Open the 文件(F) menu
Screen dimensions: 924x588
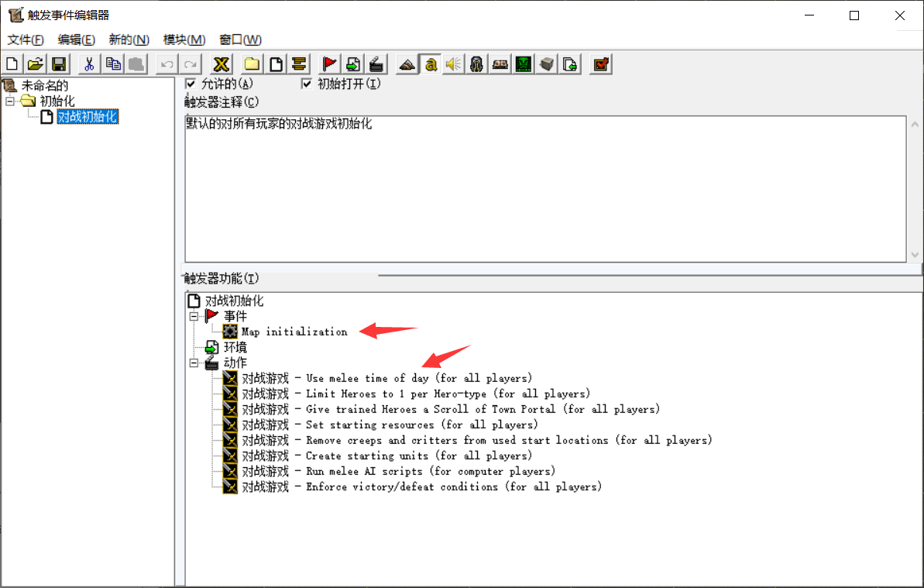coord(26,40)
